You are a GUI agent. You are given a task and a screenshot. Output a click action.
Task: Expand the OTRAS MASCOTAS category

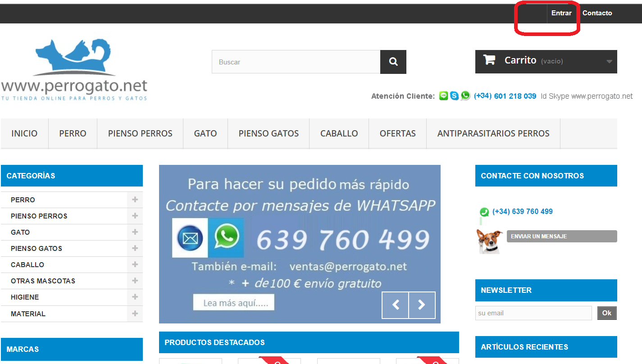[x=135, y=281]
